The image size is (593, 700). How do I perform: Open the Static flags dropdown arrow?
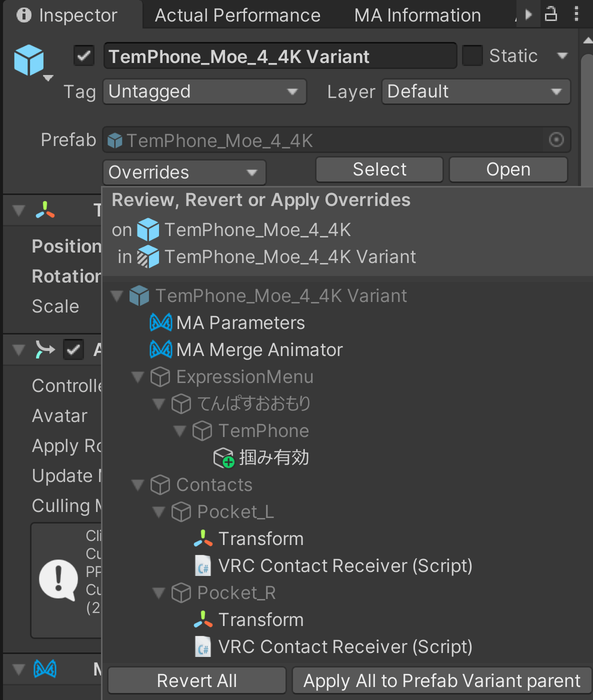[x=562, y=55]
